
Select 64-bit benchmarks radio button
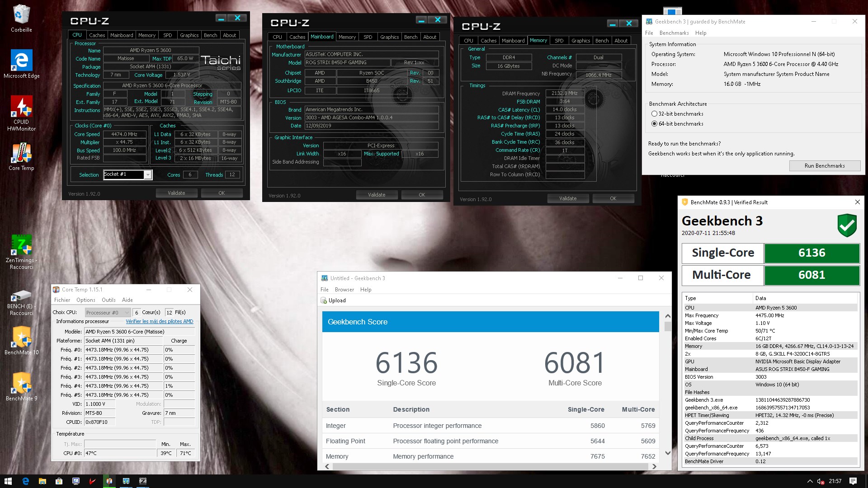tap(654, 124)
